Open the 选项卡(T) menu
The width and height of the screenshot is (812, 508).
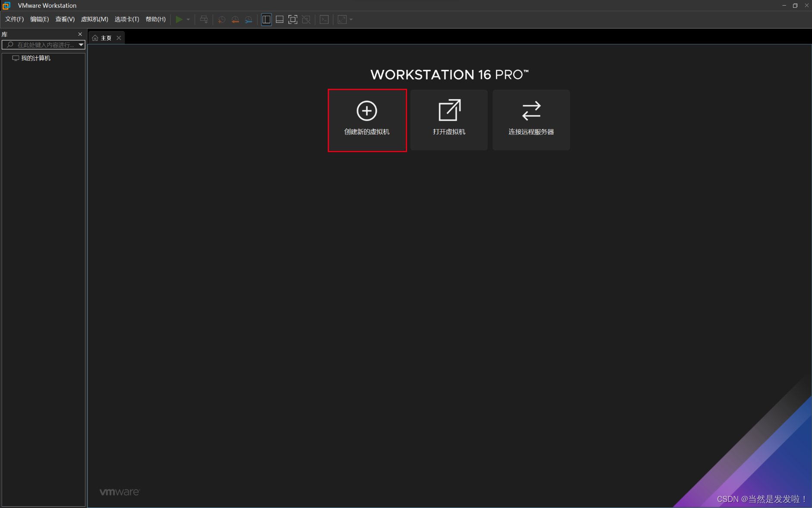coord(127,19)
